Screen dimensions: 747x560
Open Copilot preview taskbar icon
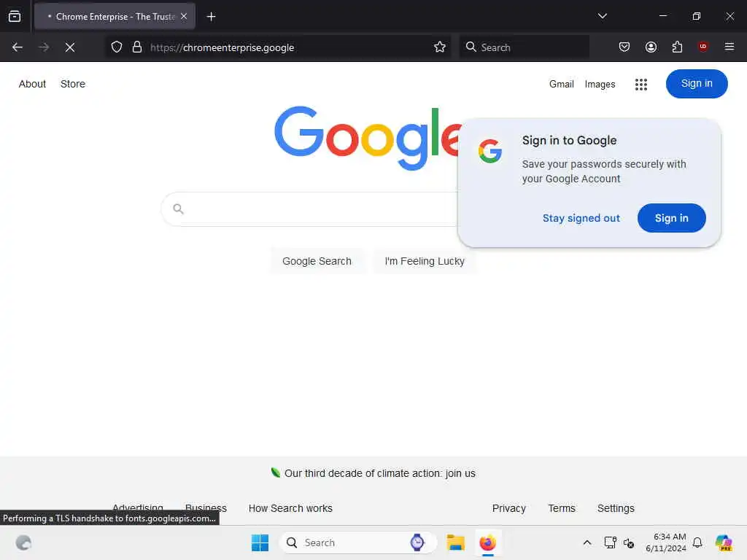(724, 542)
